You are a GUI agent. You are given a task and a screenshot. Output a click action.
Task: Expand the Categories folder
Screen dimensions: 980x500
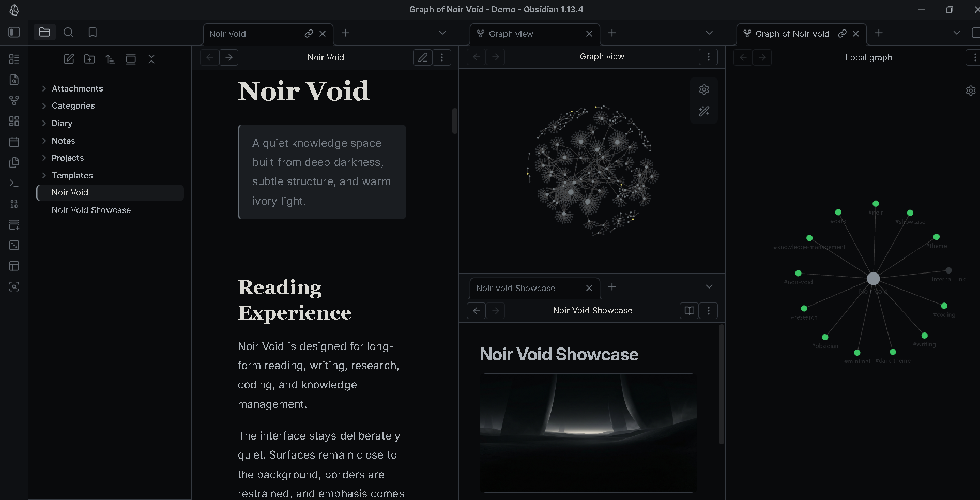point(44,105)
